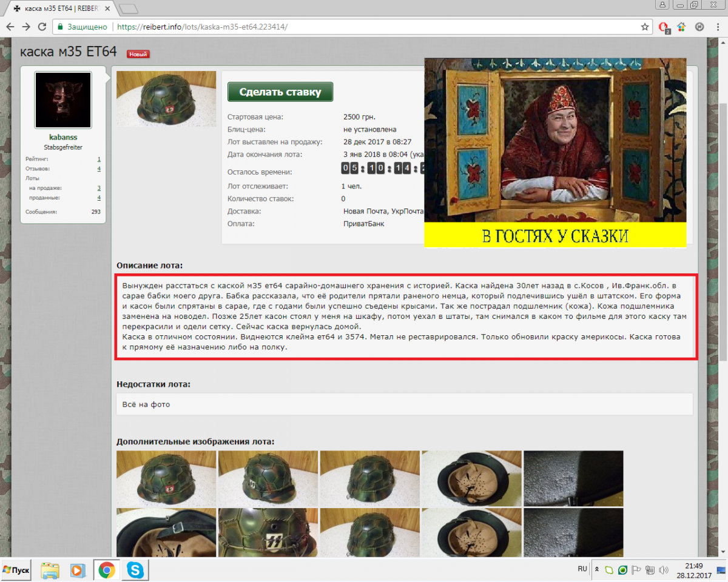
Task: Open the seller Отзывов count 4
Action: point(99,169)
